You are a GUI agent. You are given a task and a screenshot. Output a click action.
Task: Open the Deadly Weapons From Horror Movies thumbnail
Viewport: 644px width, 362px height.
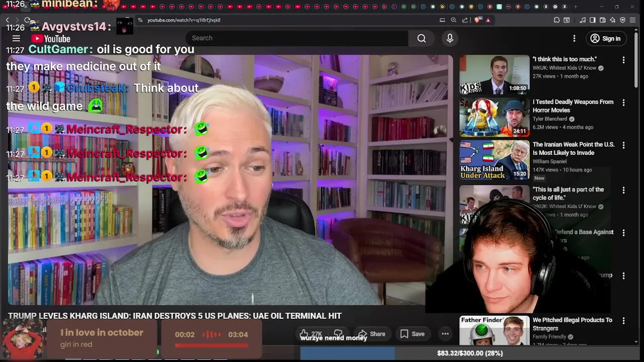[x=495, y=118]
